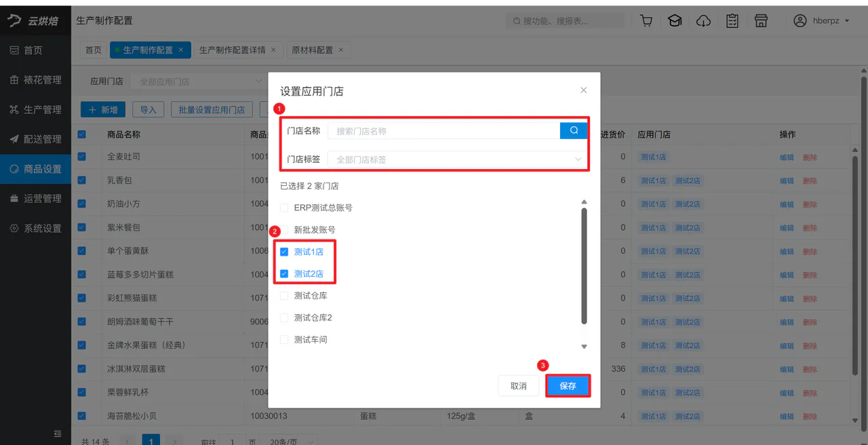Screen dimensions: 868x445
Task: Save the store settings with 保存
Action: pyautogui.click(x=568, y=386)
